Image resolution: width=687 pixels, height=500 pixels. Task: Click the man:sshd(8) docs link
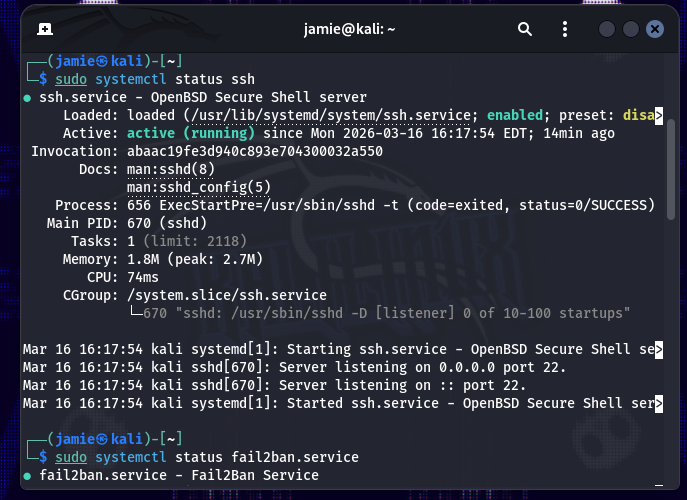[x=171, y=169]
